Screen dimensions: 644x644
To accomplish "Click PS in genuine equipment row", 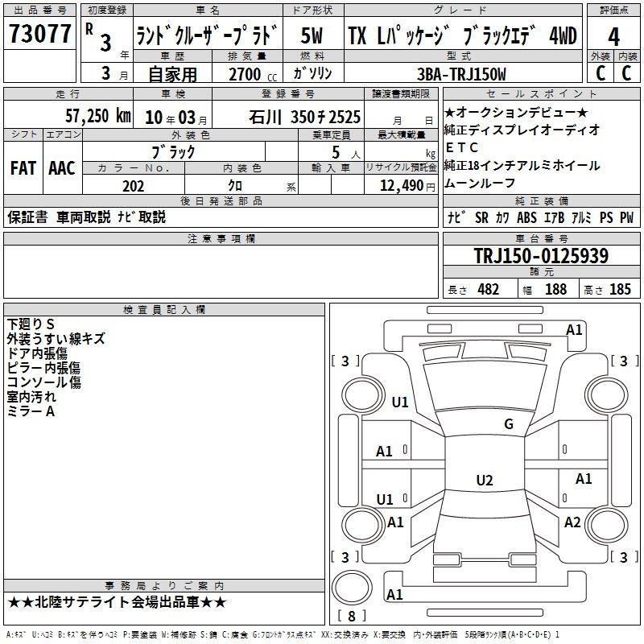I will click(x=606, y=217).
